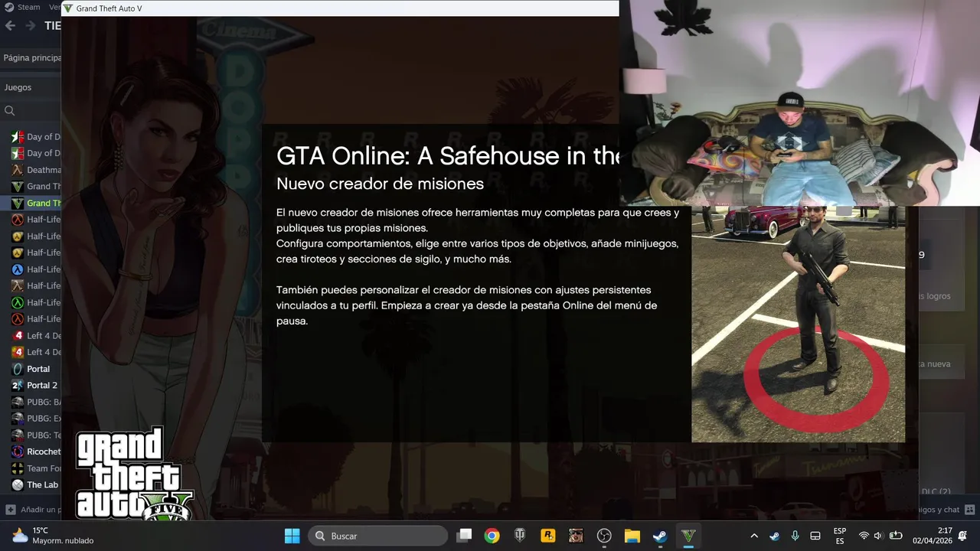Click the Buscar taskbar search field

pyautogui.click(x=377, y=536)
